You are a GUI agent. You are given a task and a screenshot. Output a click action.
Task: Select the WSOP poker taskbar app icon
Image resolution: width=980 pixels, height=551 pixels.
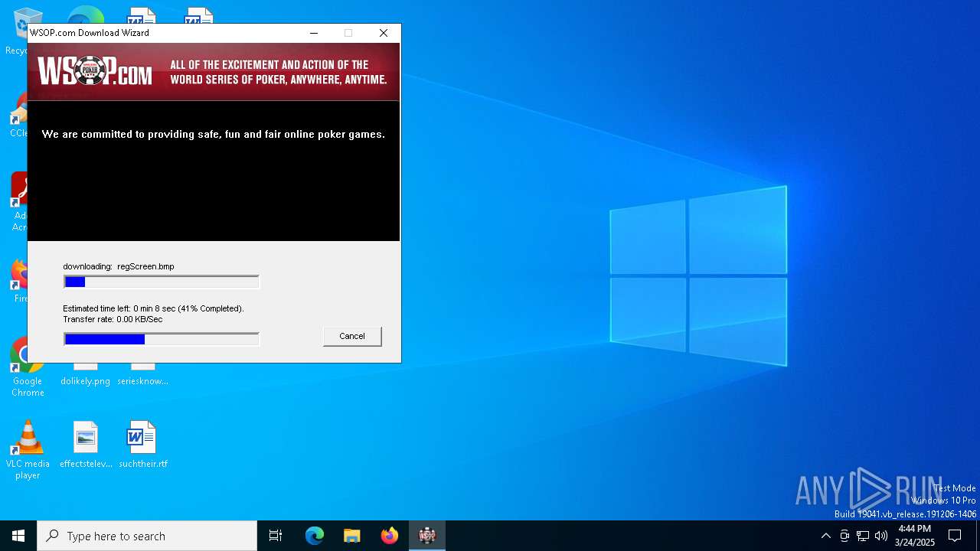(x=427, y=536)
